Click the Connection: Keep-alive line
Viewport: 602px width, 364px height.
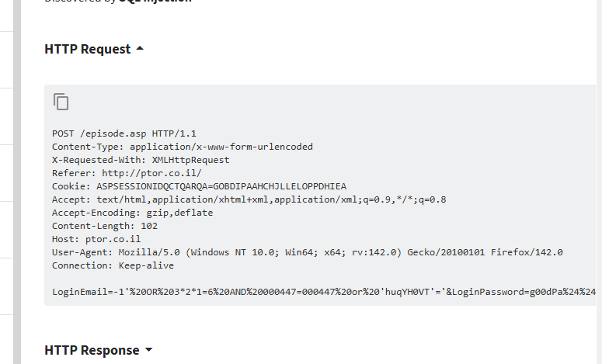113,265
